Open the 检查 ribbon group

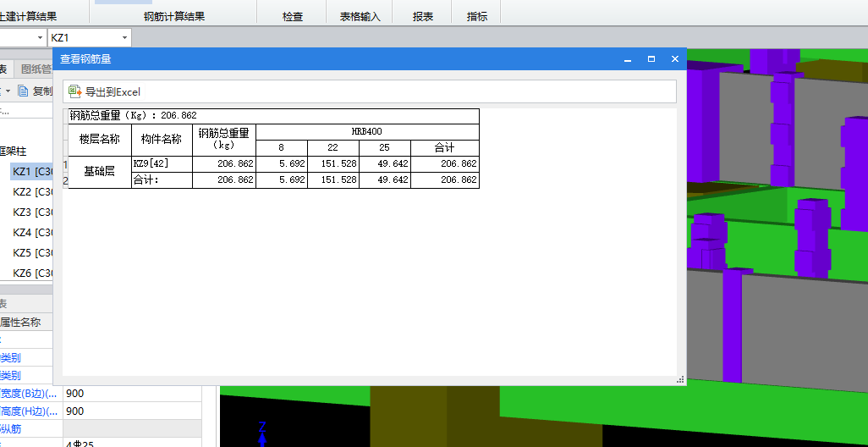pyautogui.click(x=292, y=17)
